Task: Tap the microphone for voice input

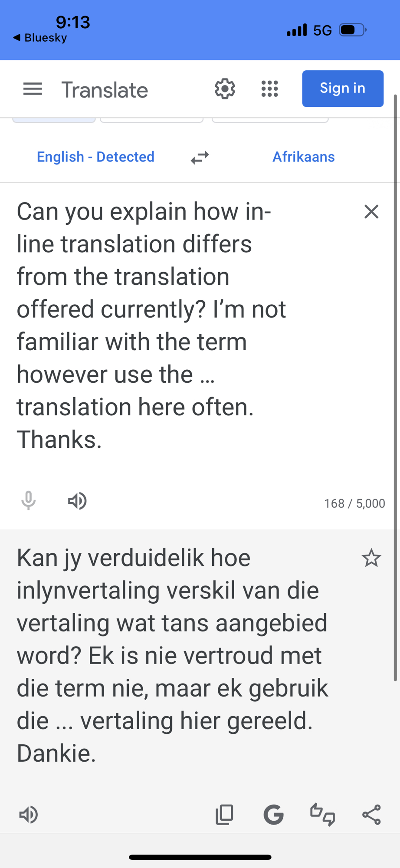Action: pos(29,501)
